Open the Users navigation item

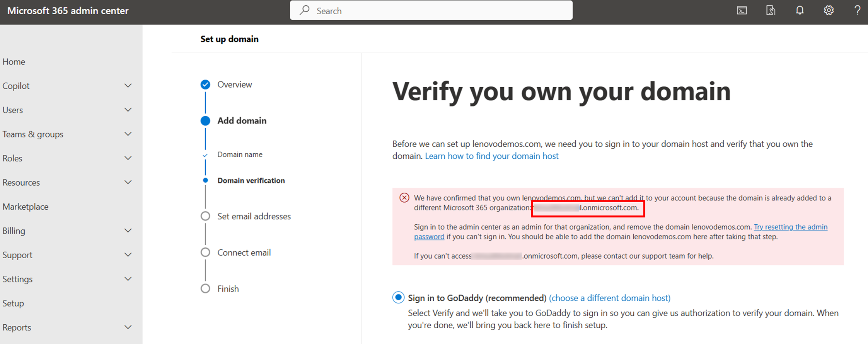tap(13, 110)
